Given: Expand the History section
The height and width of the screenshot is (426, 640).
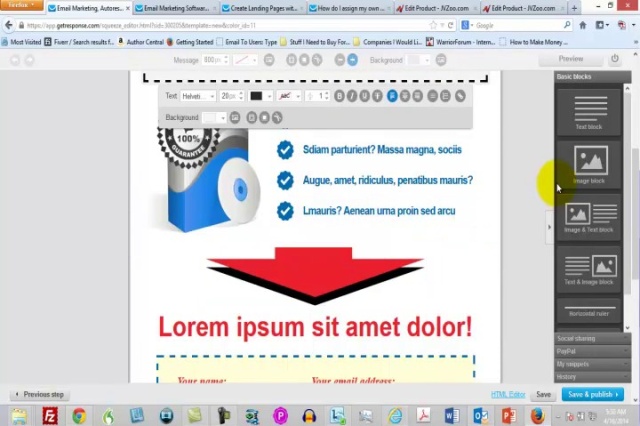Looking at the screenshot, I should pos(592,376).
